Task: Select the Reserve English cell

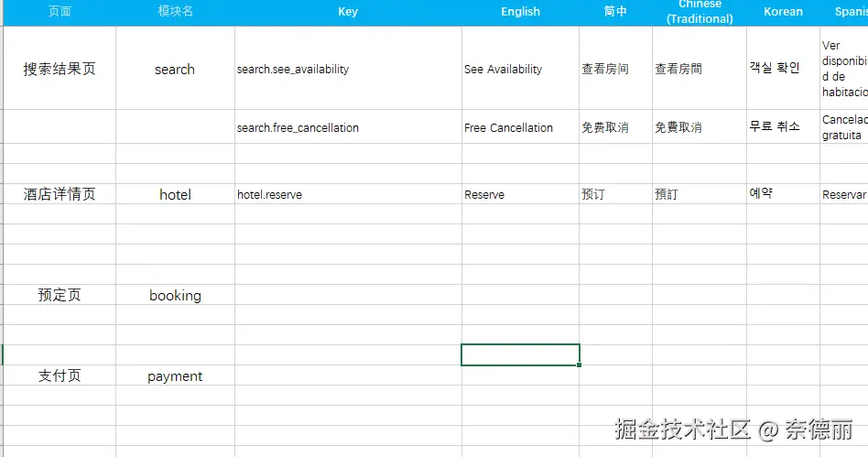Action: pos(520,194)
